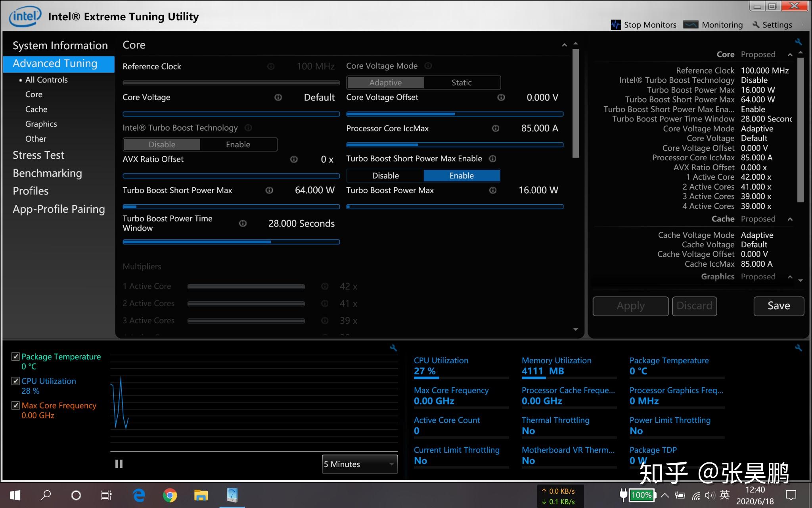
Task: Click the Discard button
Action: coord(694,306)
